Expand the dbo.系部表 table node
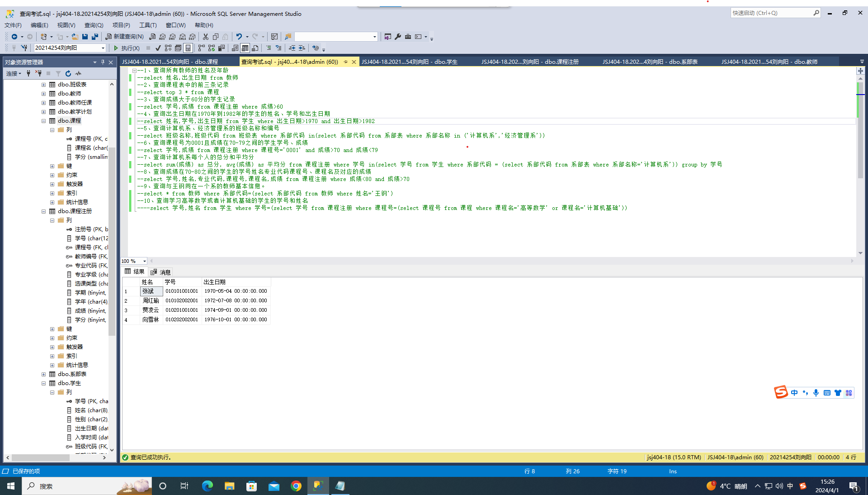 (x=44, y=374)
